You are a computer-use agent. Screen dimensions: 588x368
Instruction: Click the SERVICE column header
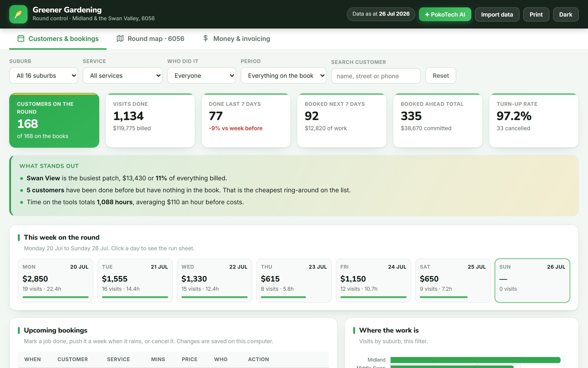[x=118, y=359]
